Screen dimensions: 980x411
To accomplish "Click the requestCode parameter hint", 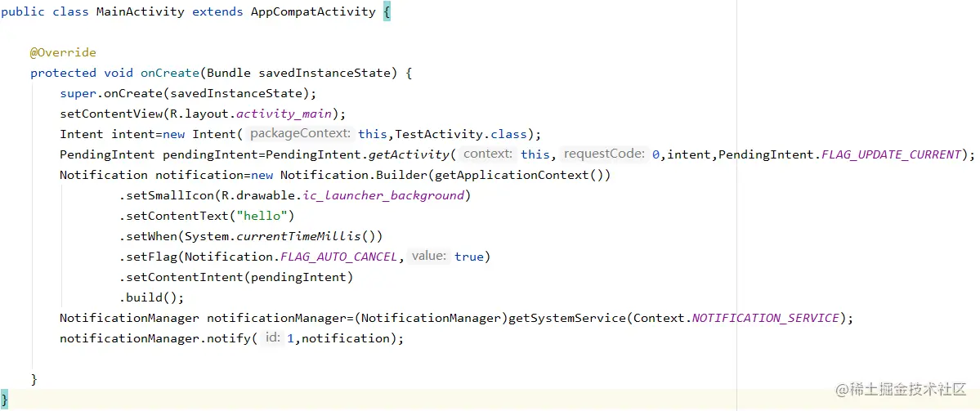I will click(604, 154).
